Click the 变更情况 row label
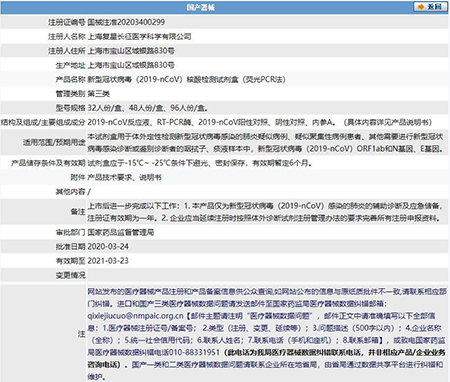The height and width of the screenshot is (382, 450). coord(70,275)
